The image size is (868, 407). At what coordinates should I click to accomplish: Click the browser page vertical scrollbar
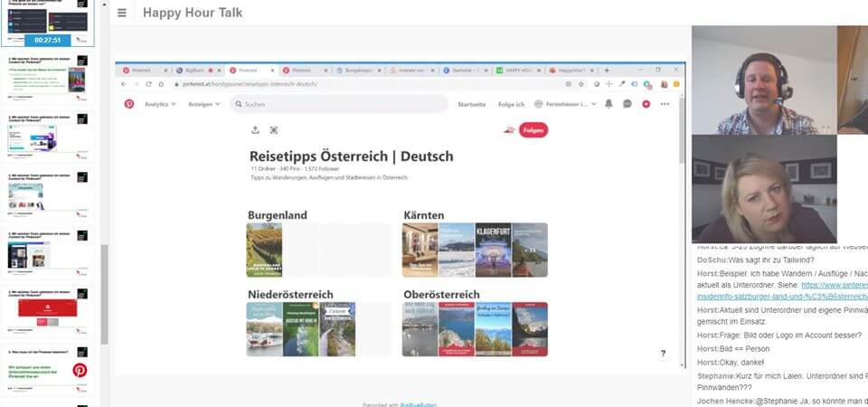pos(682,130)
